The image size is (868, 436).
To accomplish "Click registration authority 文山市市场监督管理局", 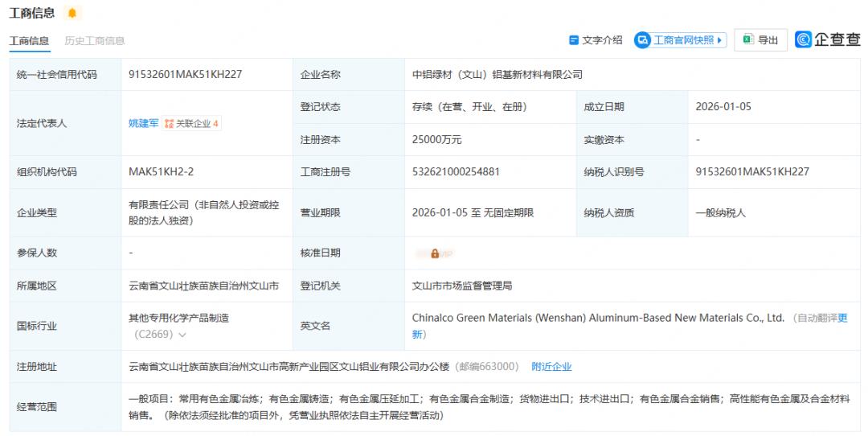I will pos(461,286).
